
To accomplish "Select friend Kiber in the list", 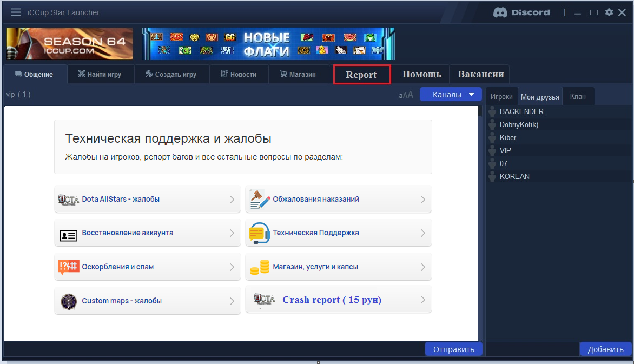I will tap(559, 137).
